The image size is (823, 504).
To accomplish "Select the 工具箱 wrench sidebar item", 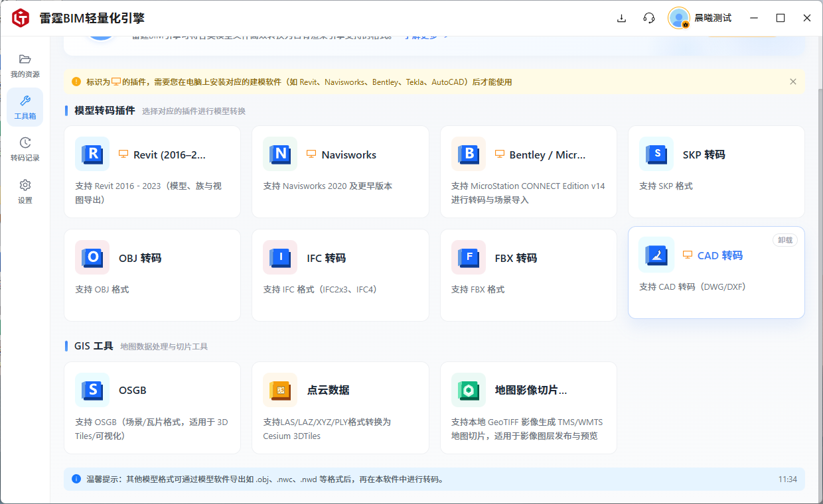I will [x=25, y=107].
